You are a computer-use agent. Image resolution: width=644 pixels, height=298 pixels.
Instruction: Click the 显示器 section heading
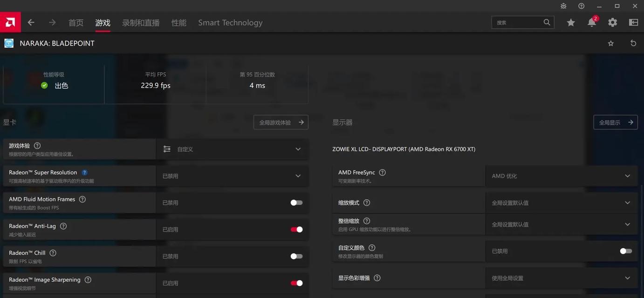point(343,122)
